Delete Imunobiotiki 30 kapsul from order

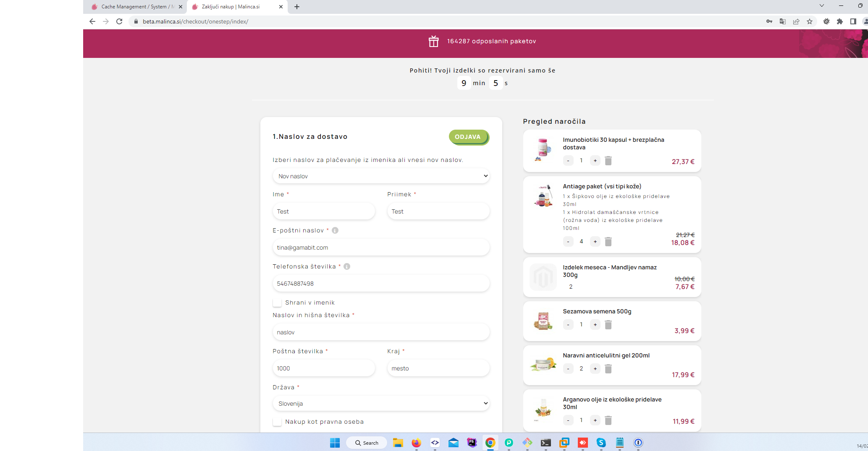[x=608, y=161]
